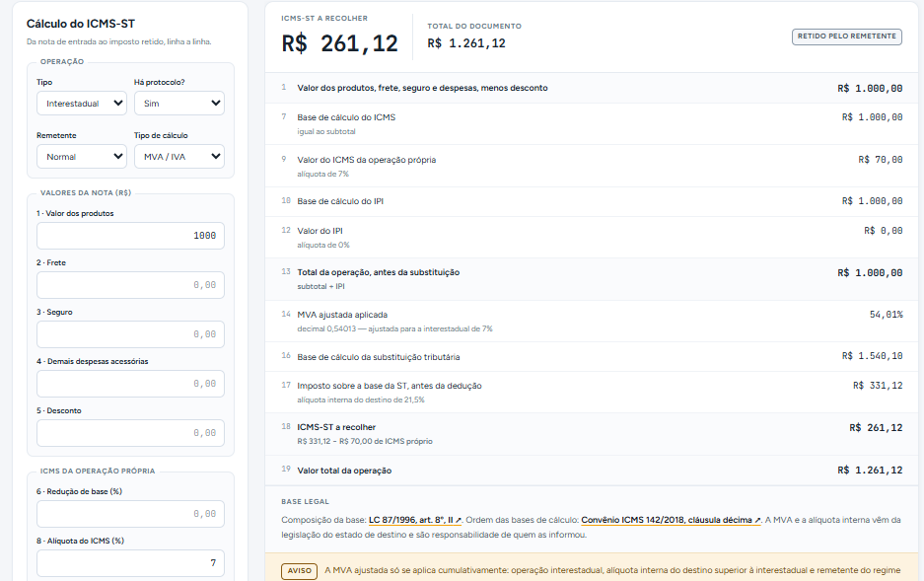Click the Alíquota do ICMS input field

(130, 563)
